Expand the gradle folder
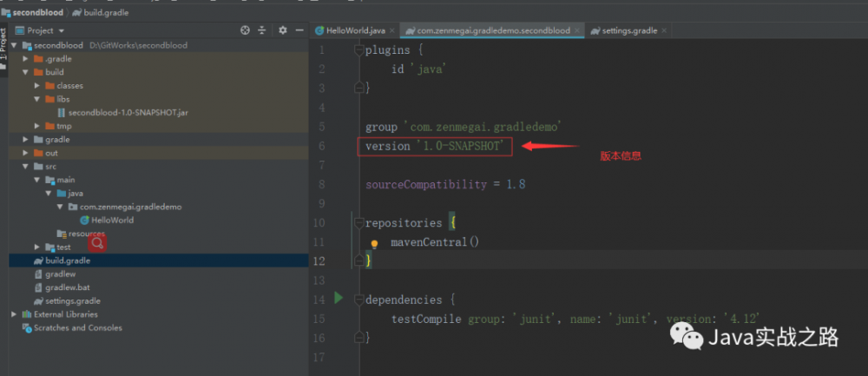The height and width of the screenshot is (376, 868). pos(25,140)
